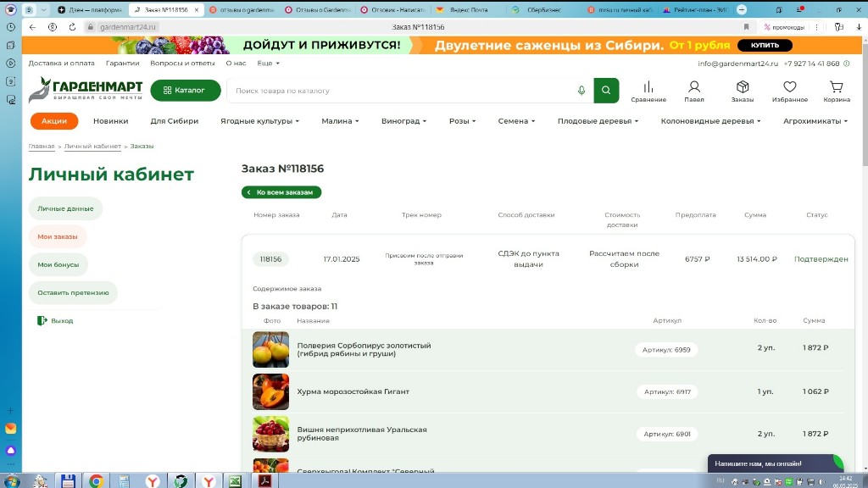Open Excel from the taskbar
The image size is (868, 488).
click(x=236, y=481)
